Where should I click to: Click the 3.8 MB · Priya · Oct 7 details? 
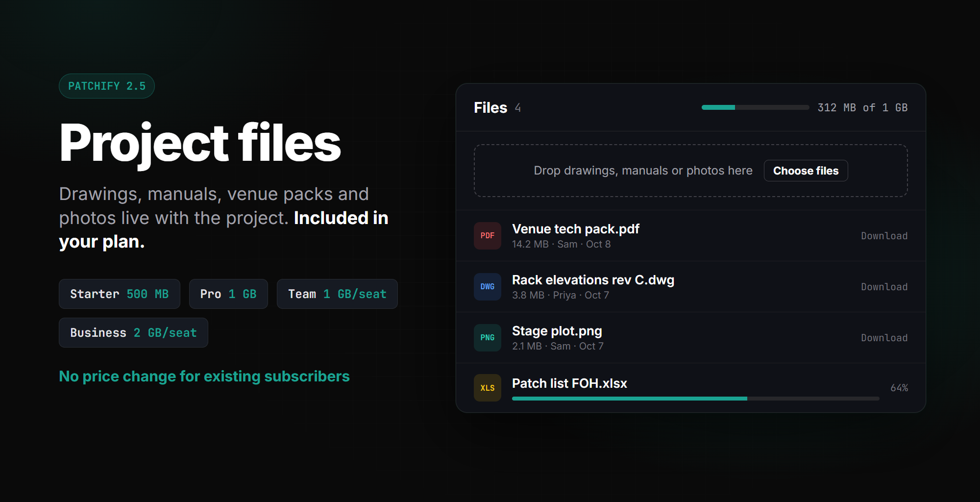click(561, 295)
